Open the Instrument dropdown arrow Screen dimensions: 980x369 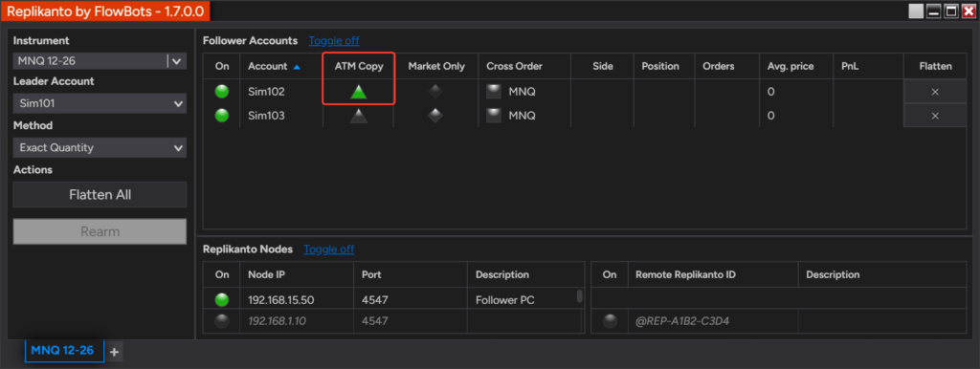[x=177, y=61]
